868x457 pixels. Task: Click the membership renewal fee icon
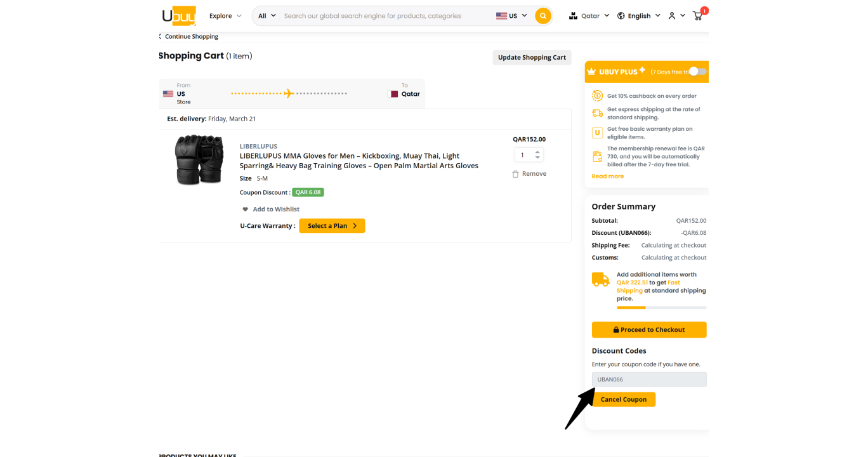click(x=597, y=156)
